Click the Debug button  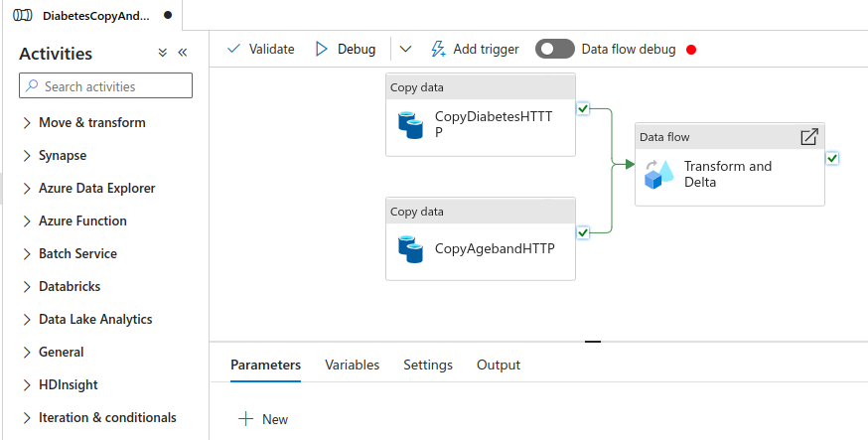[x=346, y=49]
